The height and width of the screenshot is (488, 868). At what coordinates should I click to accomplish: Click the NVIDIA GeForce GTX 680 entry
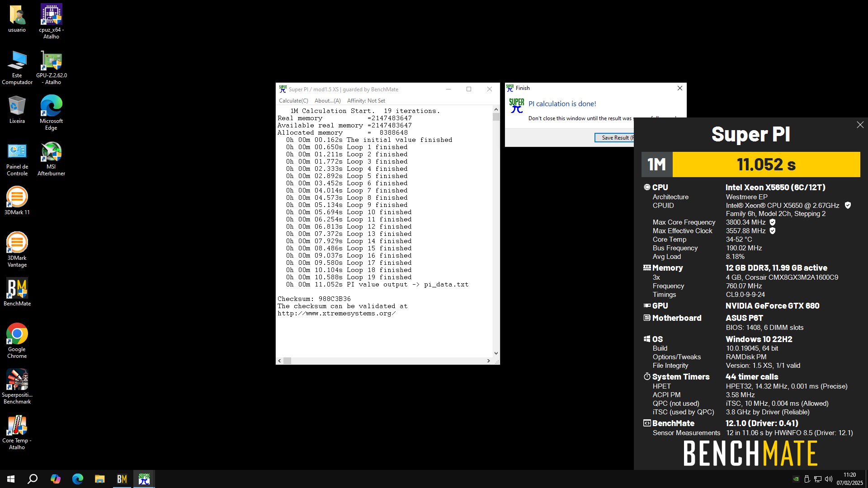(772, 306)
